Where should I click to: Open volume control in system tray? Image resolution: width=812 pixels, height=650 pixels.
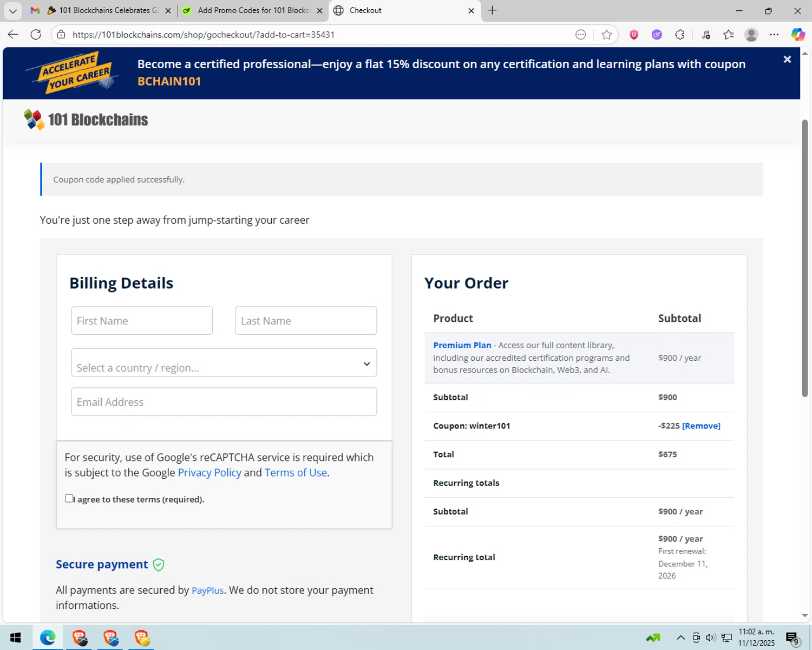711,638
